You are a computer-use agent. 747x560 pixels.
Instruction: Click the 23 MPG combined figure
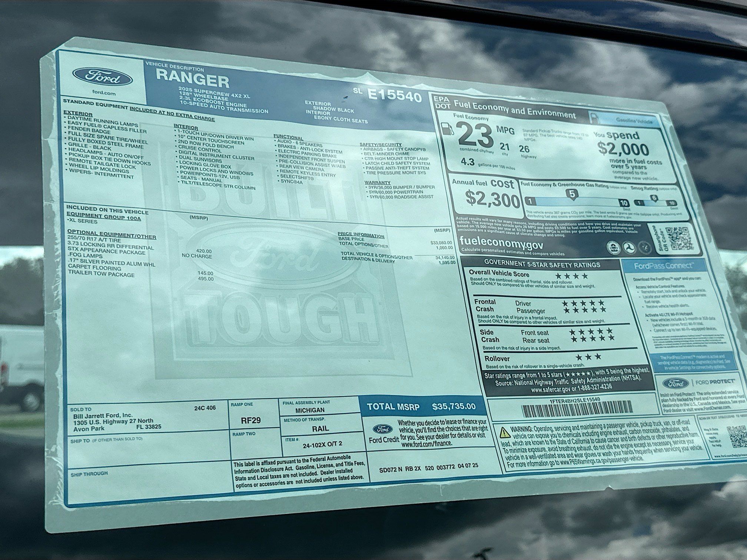point(475,135)
